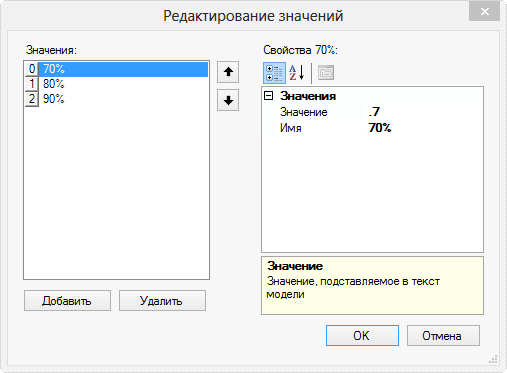Select the Имя property label

(291, 128)
